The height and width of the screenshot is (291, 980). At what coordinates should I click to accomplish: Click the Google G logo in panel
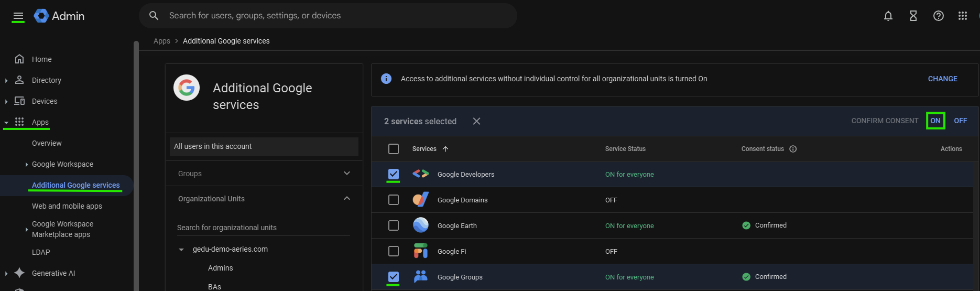(187, 88)
